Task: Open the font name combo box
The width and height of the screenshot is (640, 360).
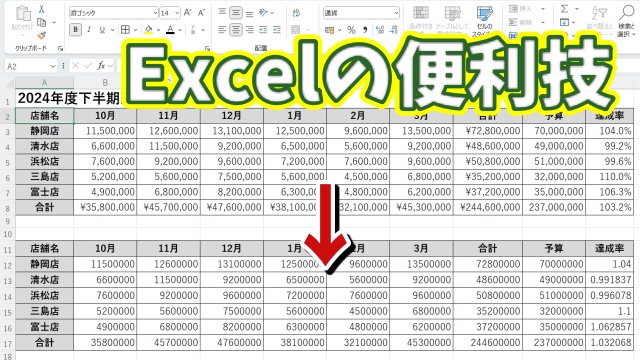Action: click(x=113, y=13)
